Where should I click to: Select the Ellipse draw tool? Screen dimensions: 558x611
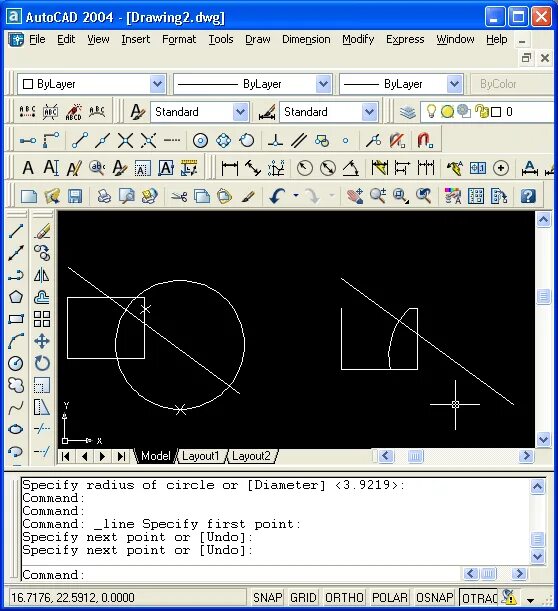pos(16,429)
